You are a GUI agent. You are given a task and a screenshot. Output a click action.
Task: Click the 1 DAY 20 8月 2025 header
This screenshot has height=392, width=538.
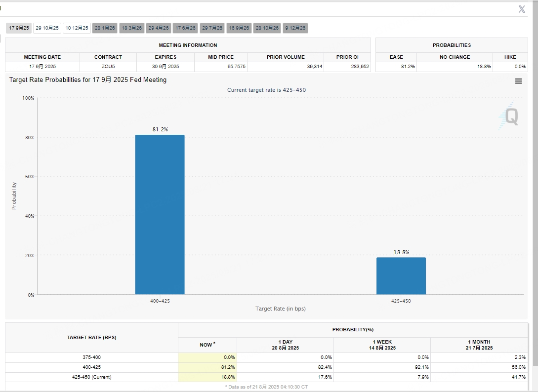(x=285, y=345)
